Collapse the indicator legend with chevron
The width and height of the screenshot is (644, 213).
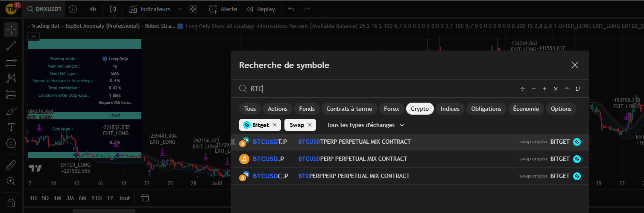(x=34, y=36)
